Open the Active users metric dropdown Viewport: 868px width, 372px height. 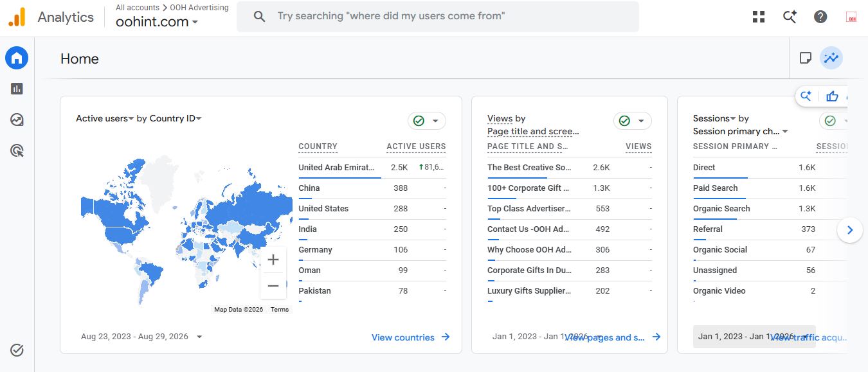(105, 118)
